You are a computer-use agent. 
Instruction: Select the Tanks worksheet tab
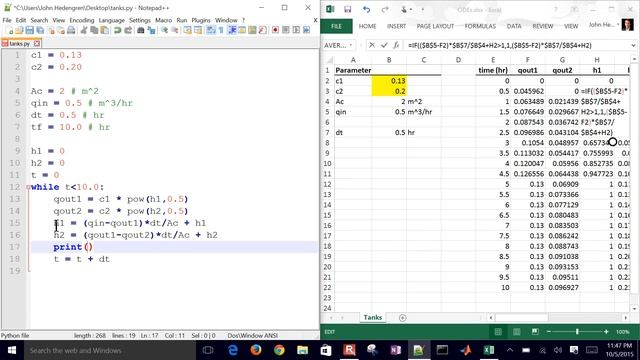point(373,318)
